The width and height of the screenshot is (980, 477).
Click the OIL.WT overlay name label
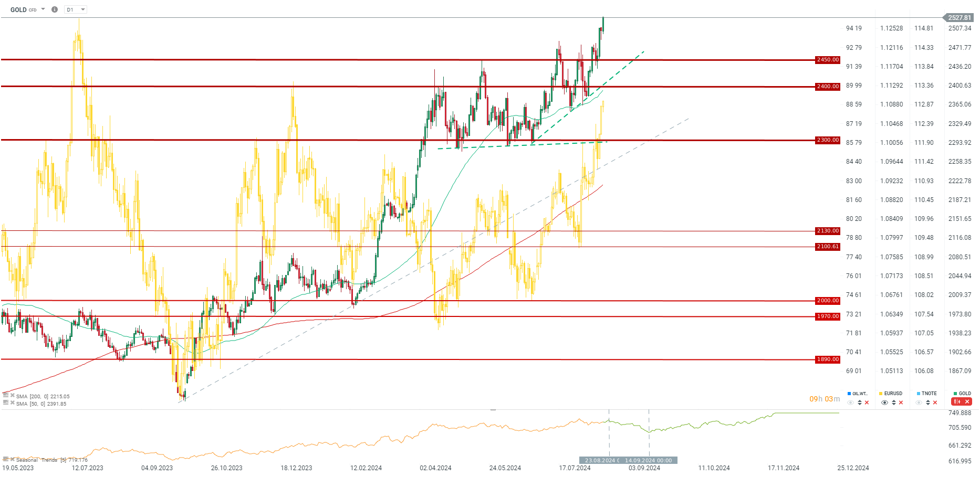click(860, 394)
